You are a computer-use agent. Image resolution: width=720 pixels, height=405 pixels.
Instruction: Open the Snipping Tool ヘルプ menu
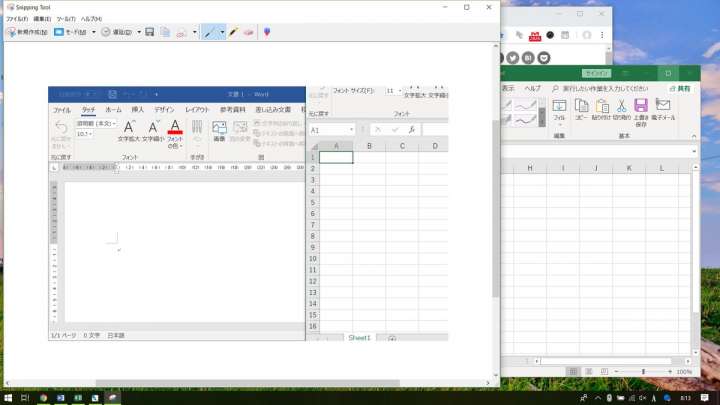click(x=91, y=19)
